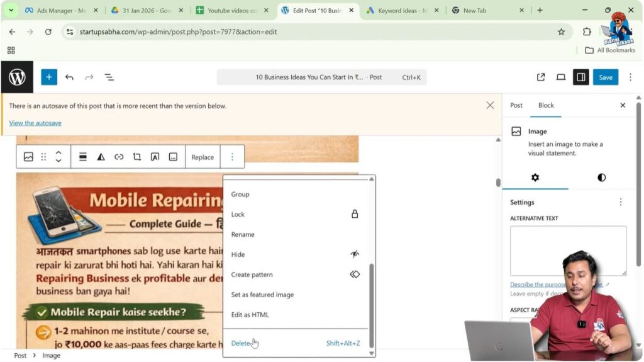The width and height of the screenshot is (644, 362).
Task: Open the browser extensions menu
Action: (x=587, y=31)
